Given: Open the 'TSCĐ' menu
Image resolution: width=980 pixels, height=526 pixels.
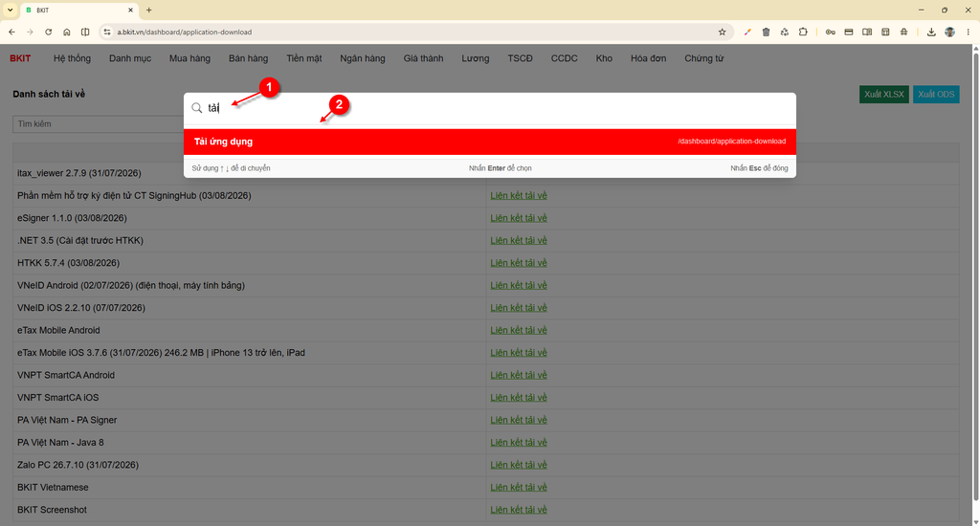Looking at the screenshot, I should coord(520,58).
